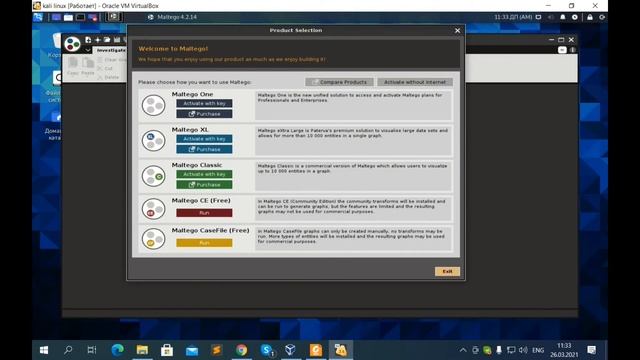Click the new graph icon in Maltego toolbar

point(88,40)
